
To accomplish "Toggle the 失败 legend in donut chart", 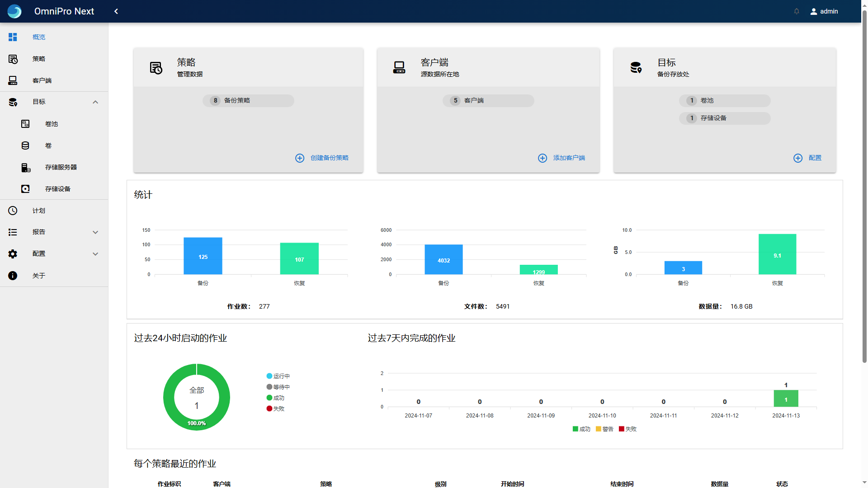I will tap(275, 408).
